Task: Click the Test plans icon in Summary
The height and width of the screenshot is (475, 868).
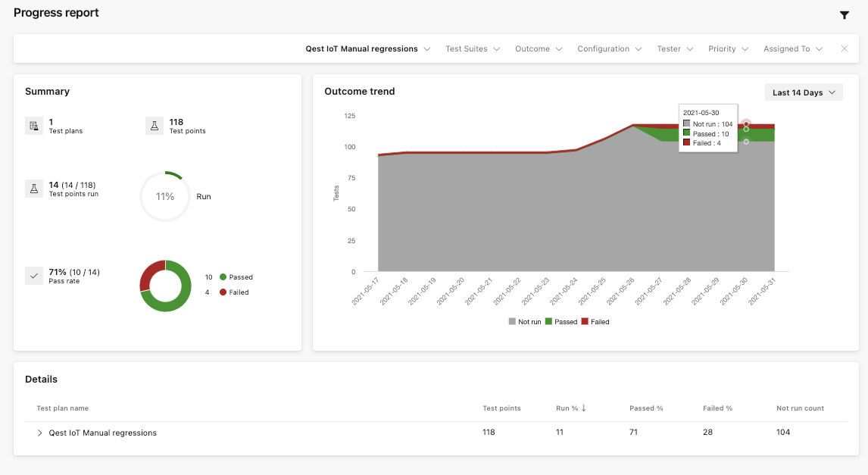Action: tap(34, 126)
